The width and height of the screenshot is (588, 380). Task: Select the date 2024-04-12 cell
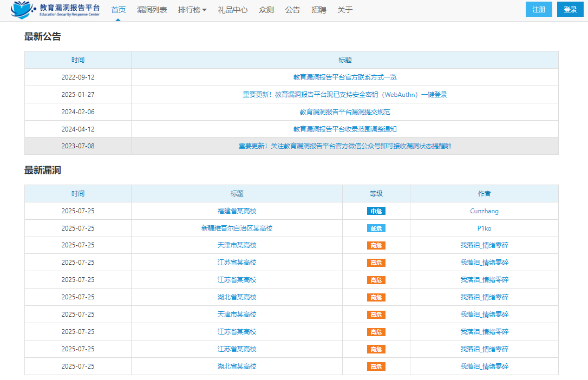(78, 129)
